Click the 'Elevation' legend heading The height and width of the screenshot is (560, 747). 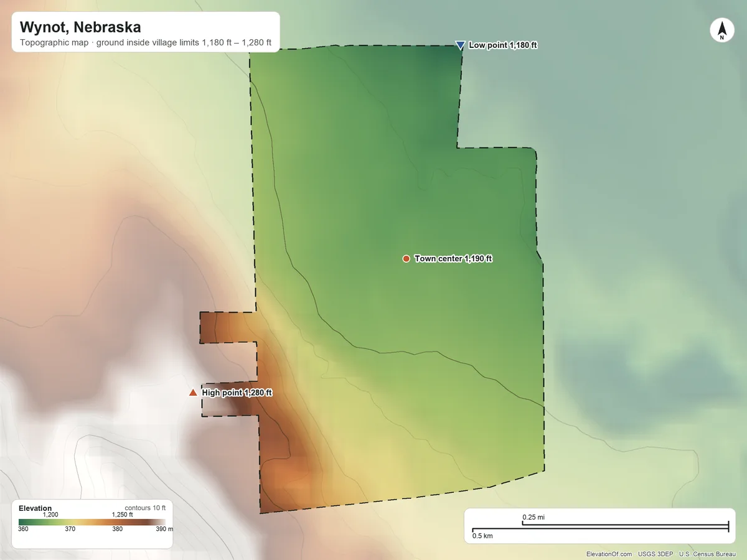(35, 508)
